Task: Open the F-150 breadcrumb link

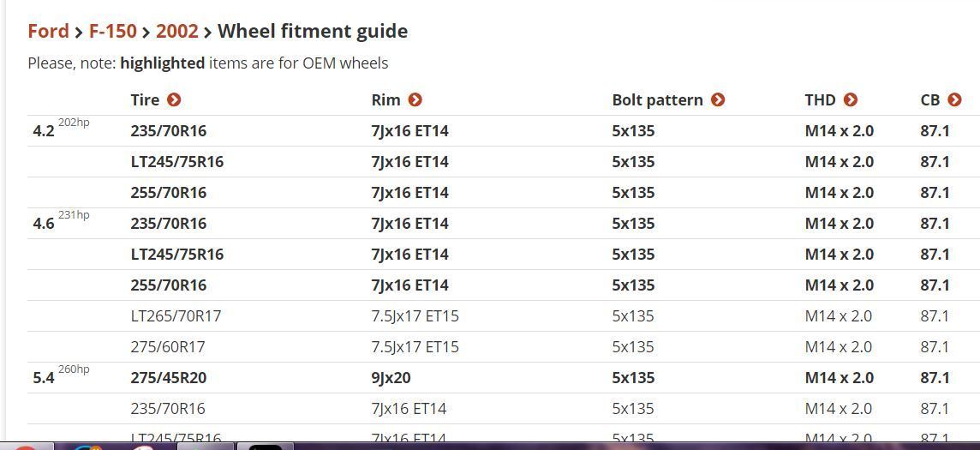Action: [x=112, y=32]
